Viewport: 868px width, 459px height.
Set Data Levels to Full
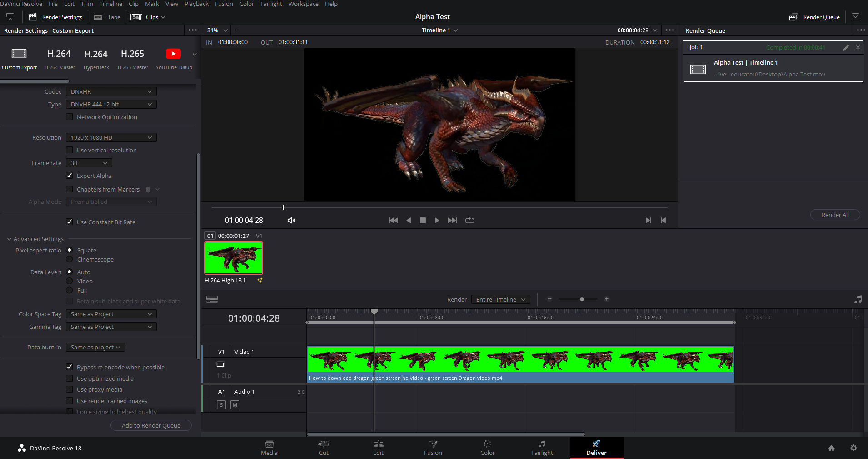click(x=70, y=290)
